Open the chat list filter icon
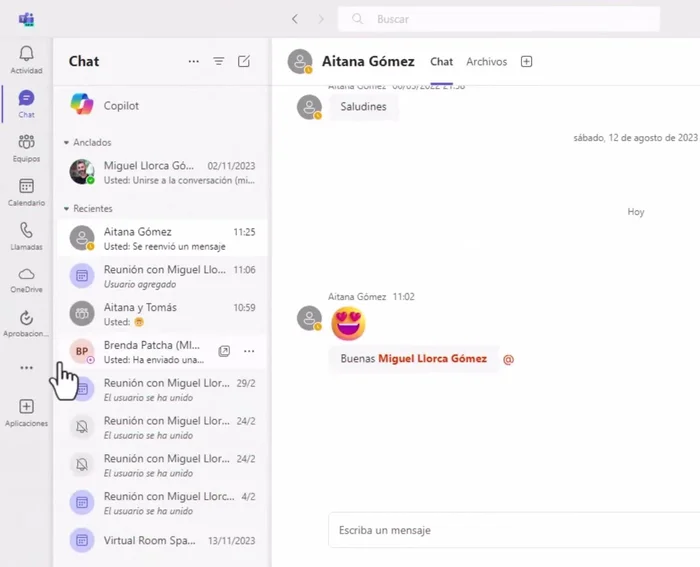700x567 pixels. pos(218,61)
